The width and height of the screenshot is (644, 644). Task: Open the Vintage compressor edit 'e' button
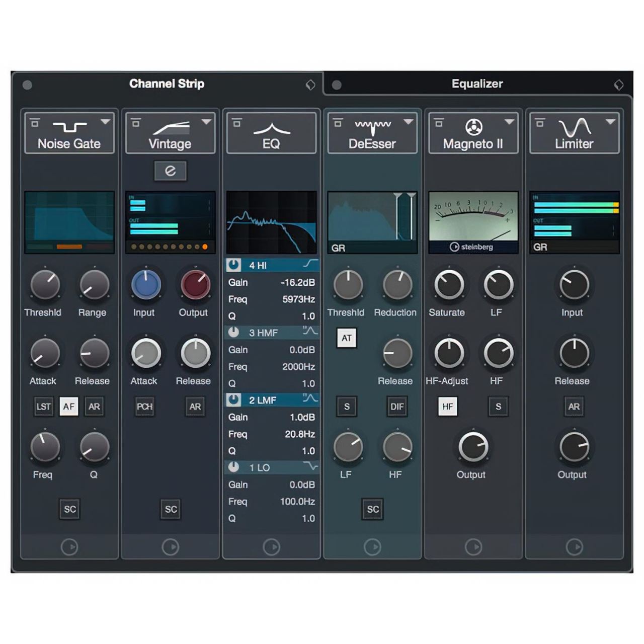(x=170, y=171)
